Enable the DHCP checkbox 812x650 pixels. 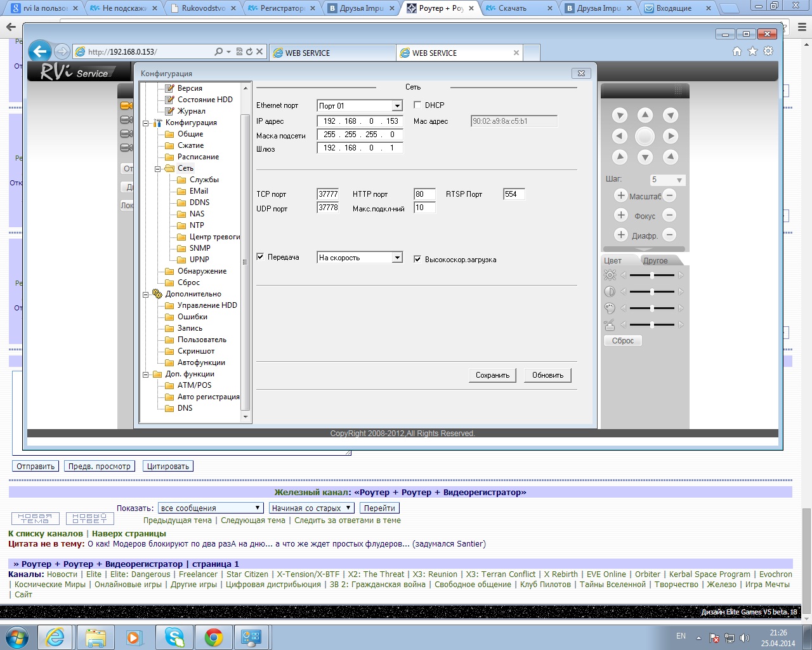(417, 105)
